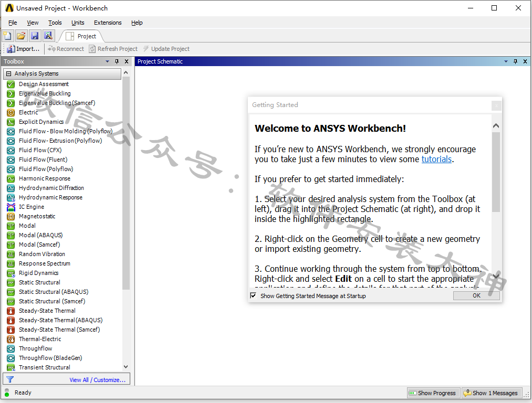Screen dimensions: 532x403
Task: Click OK in Getting Started dialog
Action: click(476, 295)
